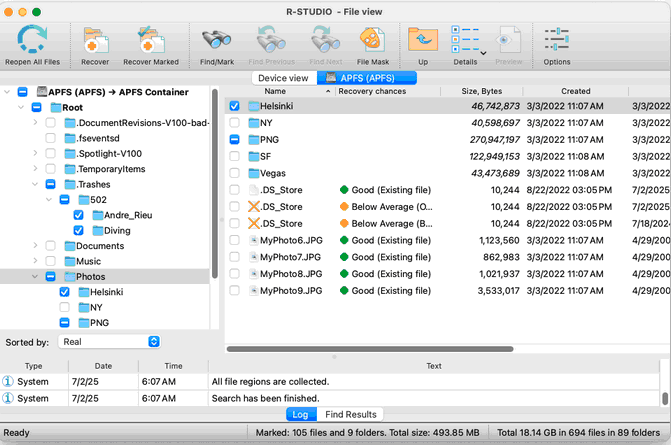Open the Sorted by Real dropdown

(109, 342)
